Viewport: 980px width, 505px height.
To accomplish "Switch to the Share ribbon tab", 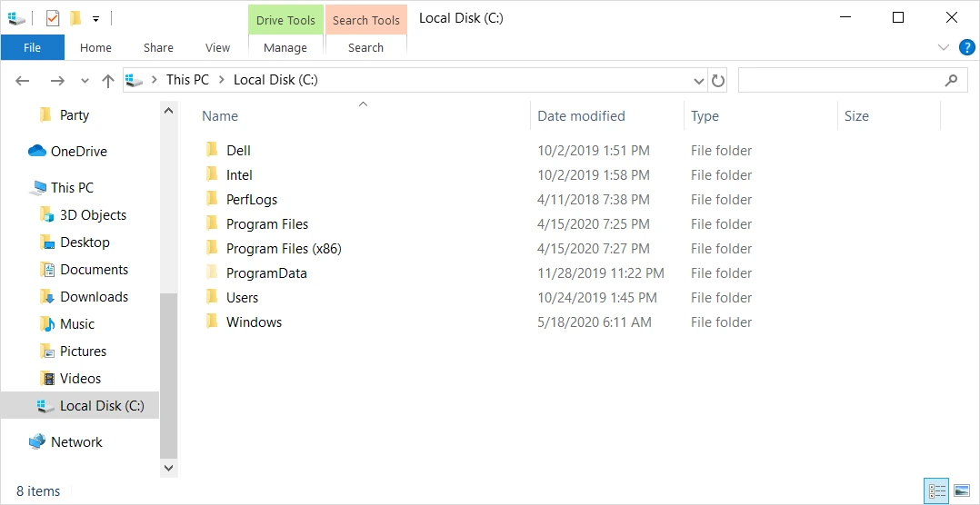I will coord(158,47).
